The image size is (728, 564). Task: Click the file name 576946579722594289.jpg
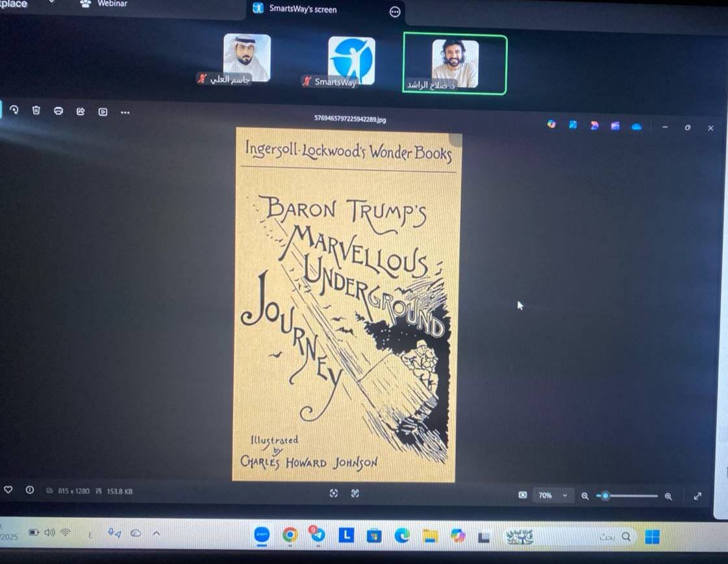coord(350,119)
